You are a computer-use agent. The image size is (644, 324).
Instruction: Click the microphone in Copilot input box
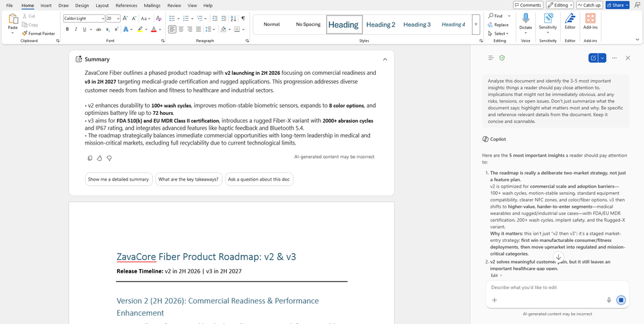click(609, 300)
